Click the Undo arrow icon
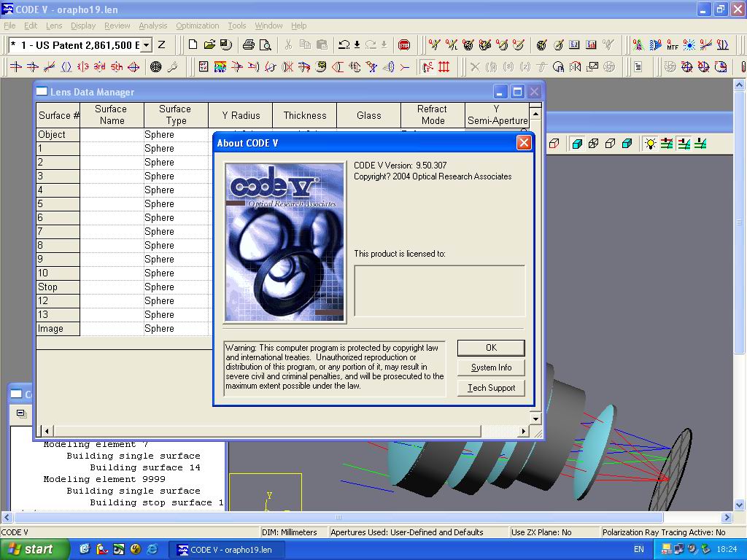This screenshot has height=560, width=747. pos(344,44)
